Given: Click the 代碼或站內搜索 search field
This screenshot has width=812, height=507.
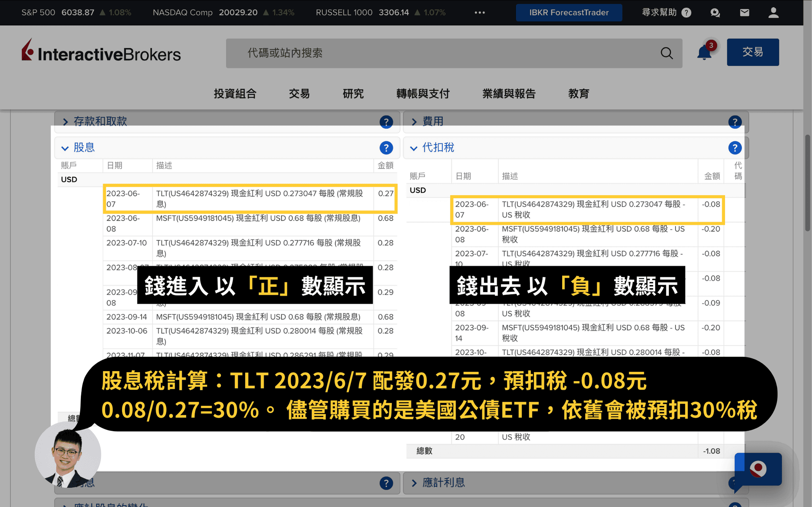Looking at the screenshot, I should point(454,53).
